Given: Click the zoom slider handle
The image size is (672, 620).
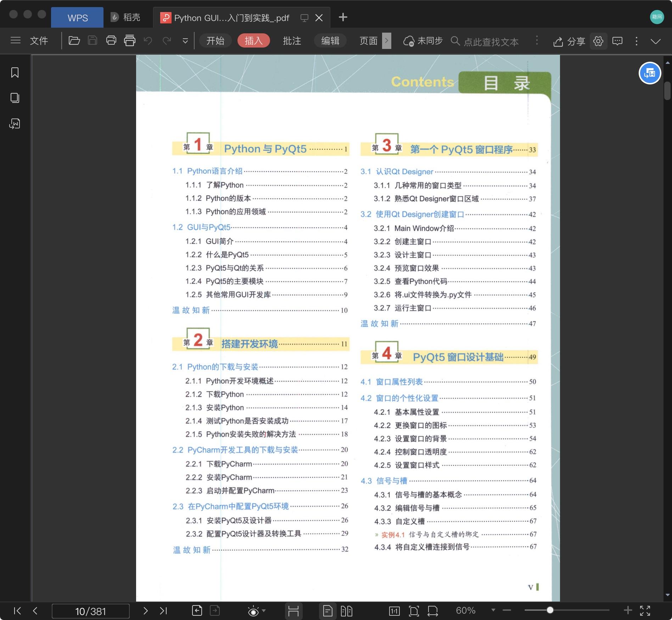Looking at the screenshot, I should click(550, 610).
